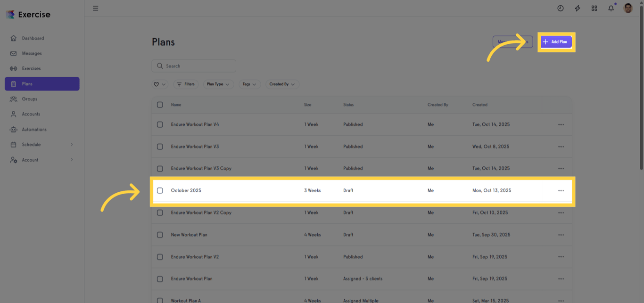Check the Endure Workout Plan V2 Copy row
This screenshot has height=303, width=644.
coord(160,213)
